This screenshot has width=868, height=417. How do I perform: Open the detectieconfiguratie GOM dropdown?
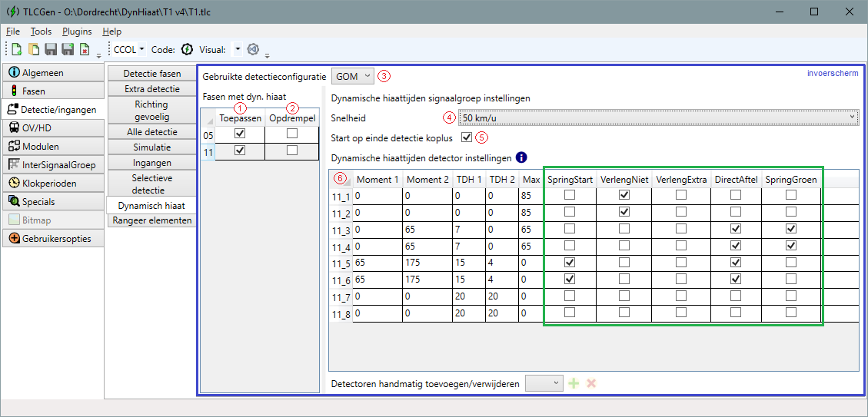pos(353,76)
